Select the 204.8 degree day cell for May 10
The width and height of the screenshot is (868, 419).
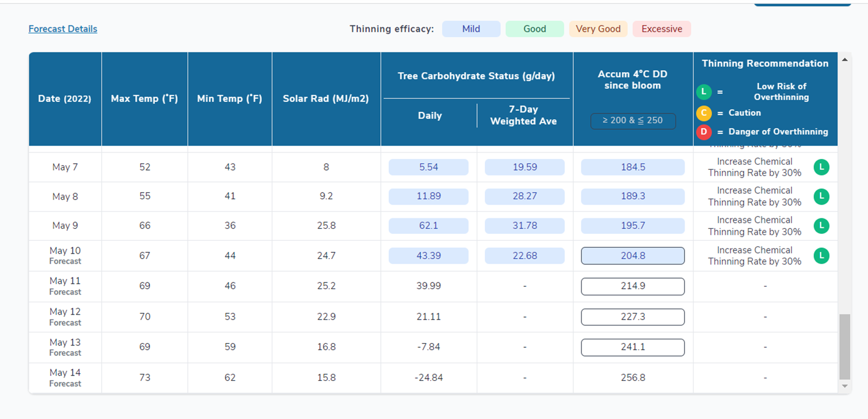[x=632, y=256]
